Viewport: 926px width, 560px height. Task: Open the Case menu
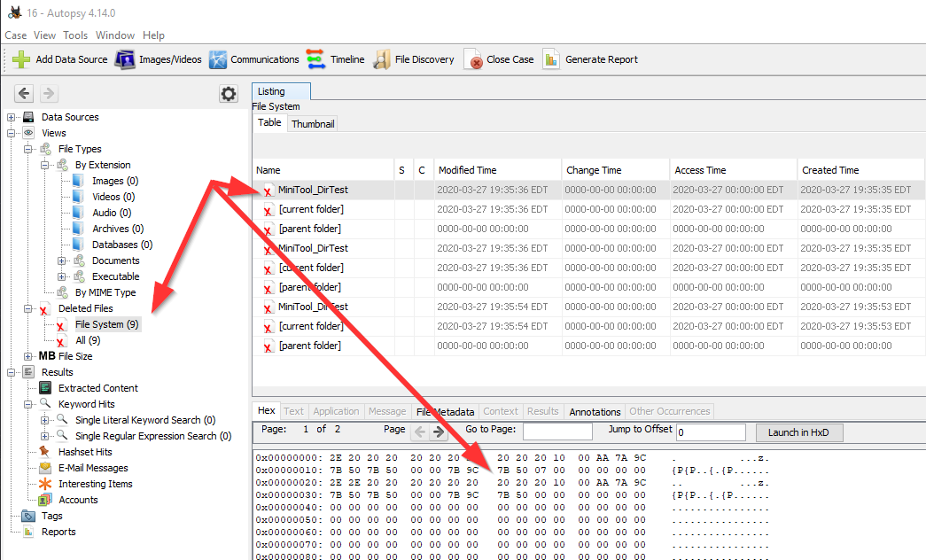(15, 35)
